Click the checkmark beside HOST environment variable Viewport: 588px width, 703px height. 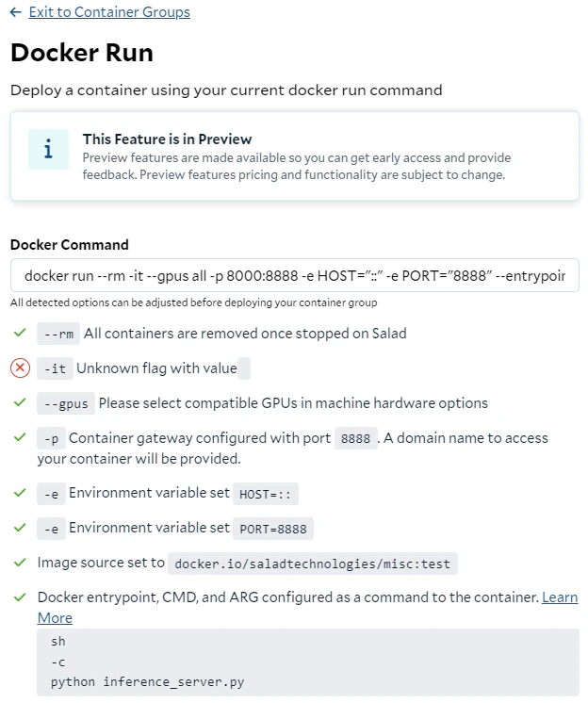(20, 493)
